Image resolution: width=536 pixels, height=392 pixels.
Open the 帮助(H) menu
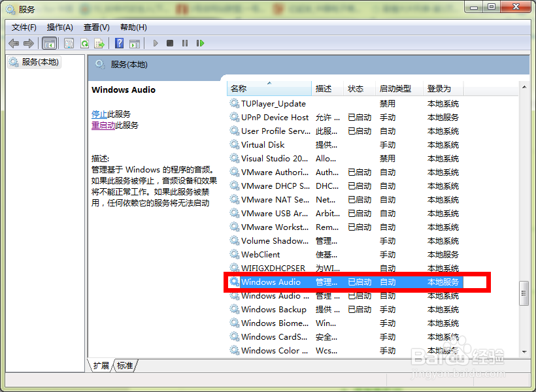click(133, 27)
